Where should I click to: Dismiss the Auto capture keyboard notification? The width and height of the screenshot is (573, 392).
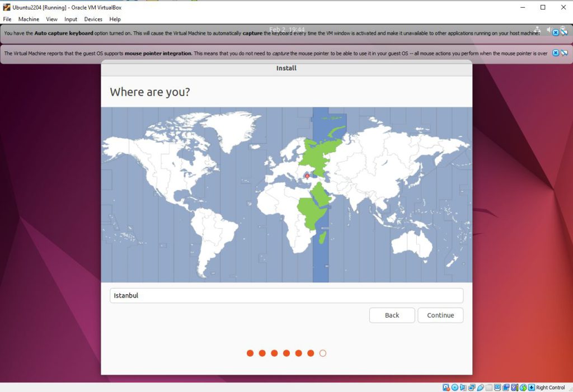(556, 32)
